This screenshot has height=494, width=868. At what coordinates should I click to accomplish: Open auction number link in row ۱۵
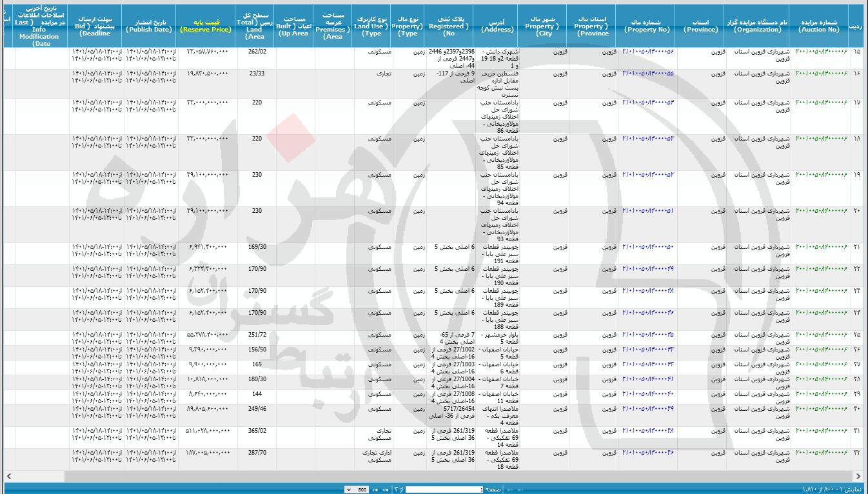(x=822, y=51)
